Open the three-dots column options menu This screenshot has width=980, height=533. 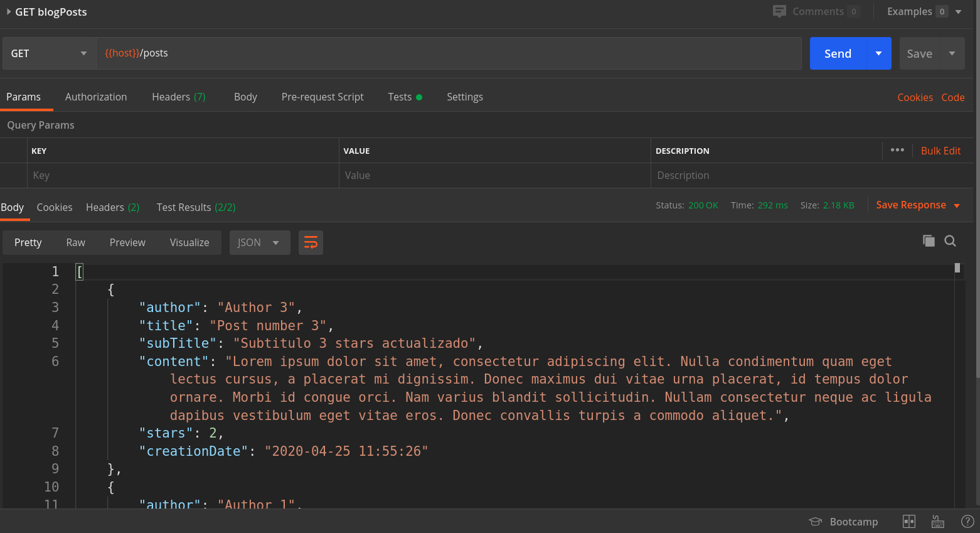click(897, 150)
